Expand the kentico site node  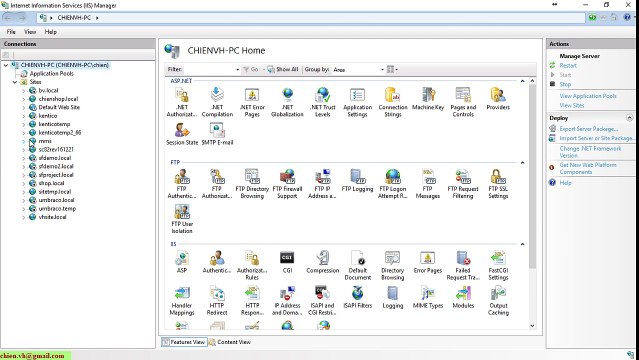click(24, 116)
